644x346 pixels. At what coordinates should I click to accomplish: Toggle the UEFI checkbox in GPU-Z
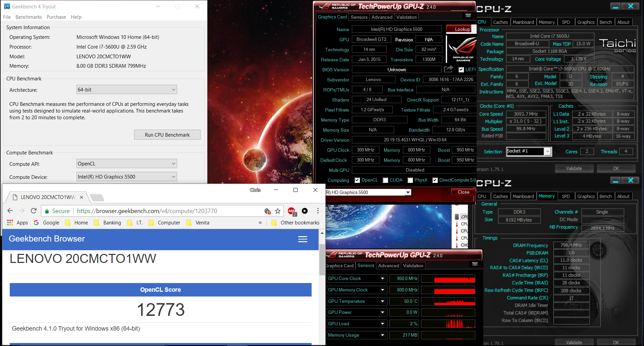coord(461,70)
